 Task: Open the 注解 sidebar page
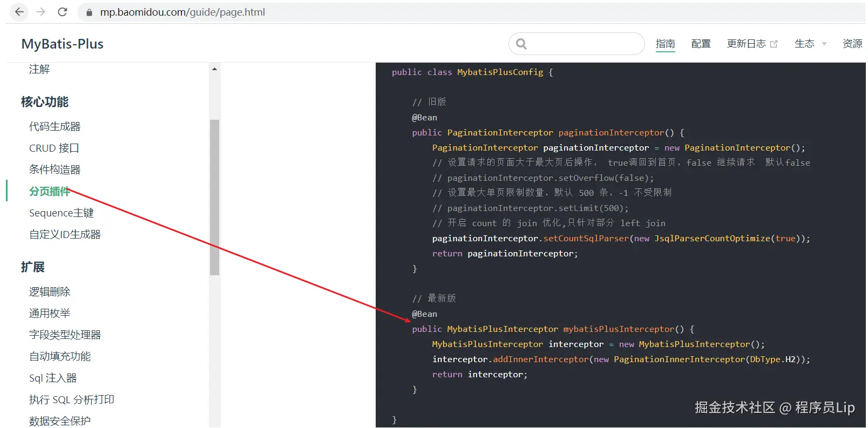(x=39, y=69)
